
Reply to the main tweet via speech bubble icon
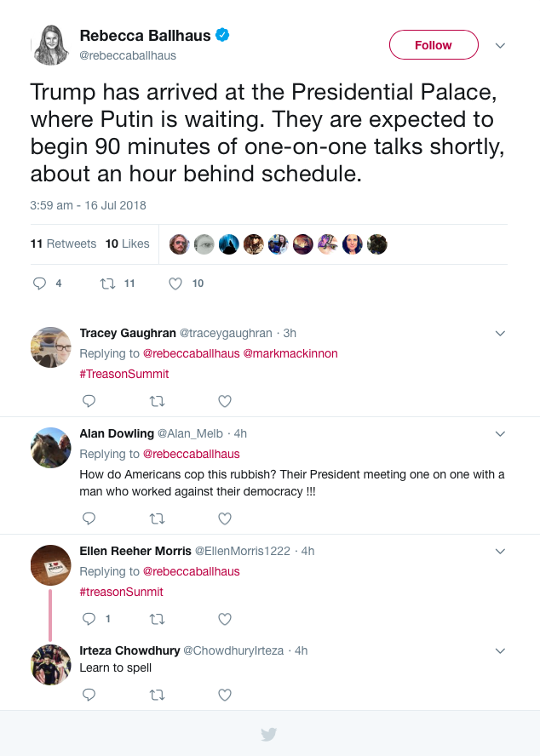[x=41, y=283]
